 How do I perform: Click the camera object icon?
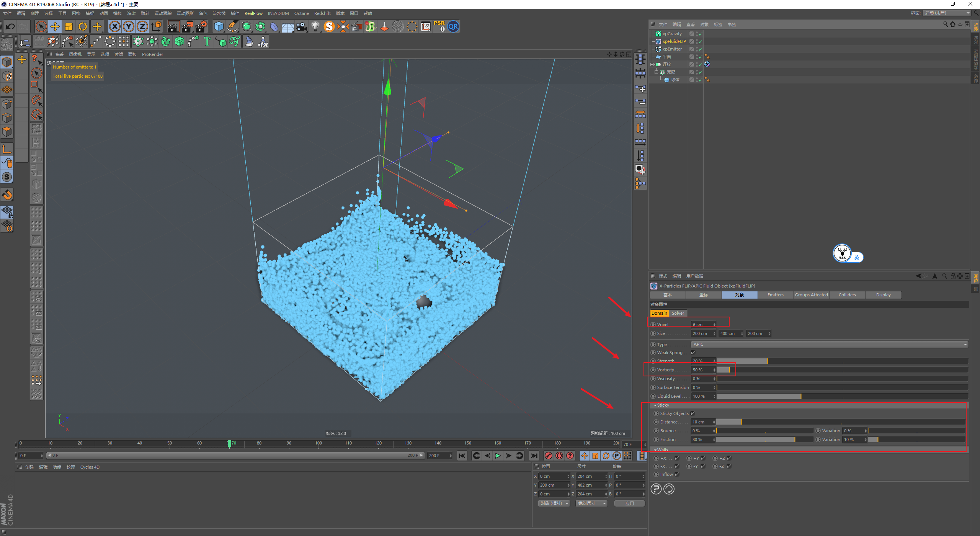[302, 26]
